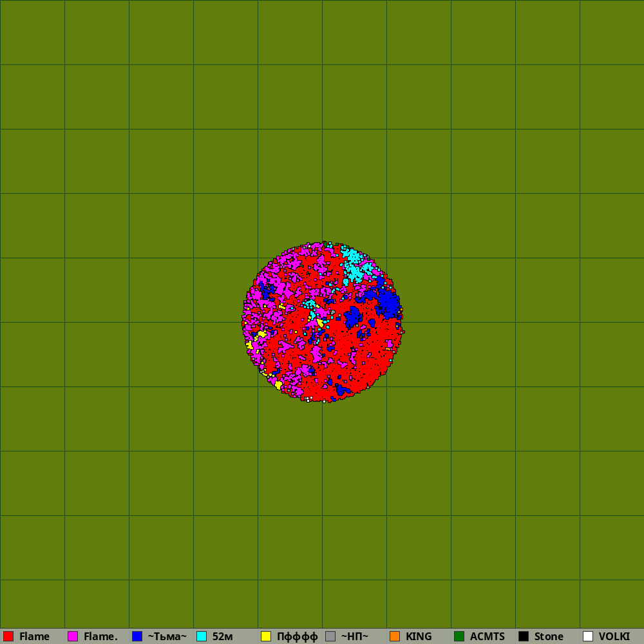Click the red Flame color swatch
Screen dimensions: 644x644
coord(8,636)
